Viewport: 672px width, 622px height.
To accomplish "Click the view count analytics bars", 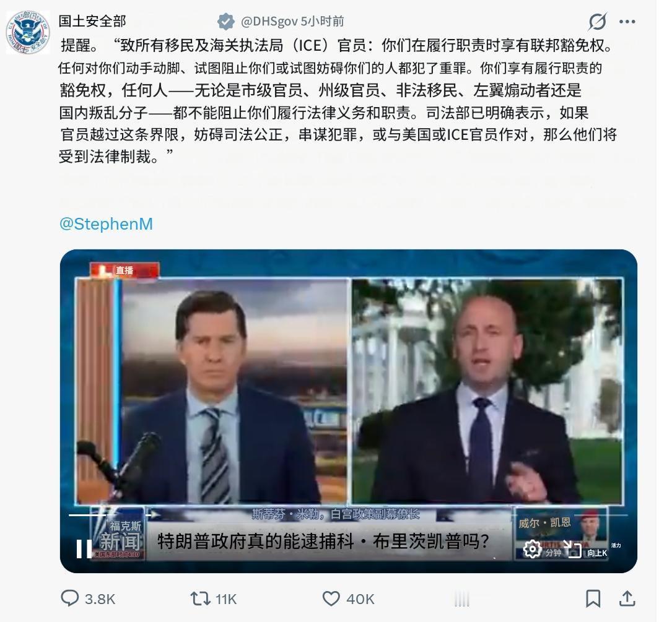I will click(462, 598).
